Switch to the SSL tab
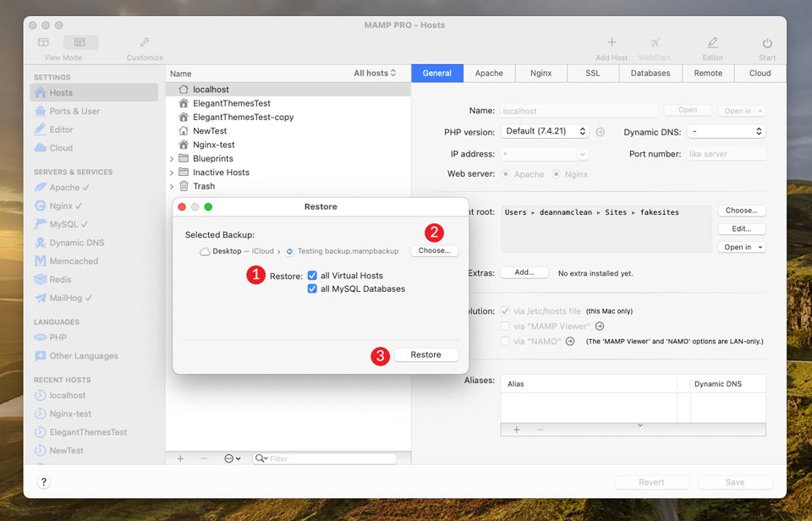The height and width of the screenshot is (521, 812). point(592,74)
